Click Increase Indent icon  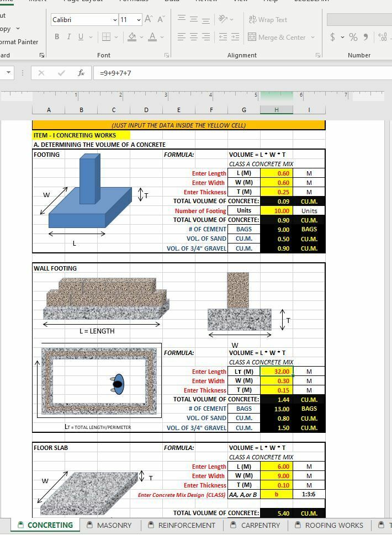(235, 37)
